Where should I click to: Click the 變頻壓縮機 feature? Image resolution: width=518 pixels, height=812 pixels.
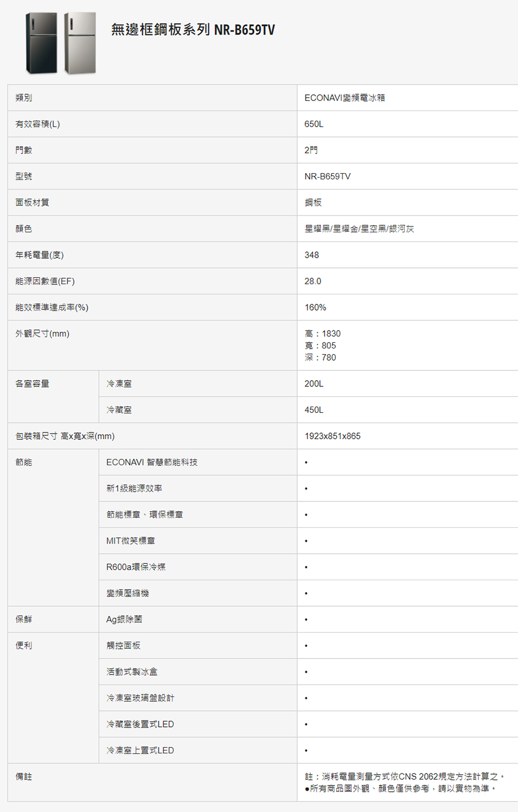tap(128, 593)
